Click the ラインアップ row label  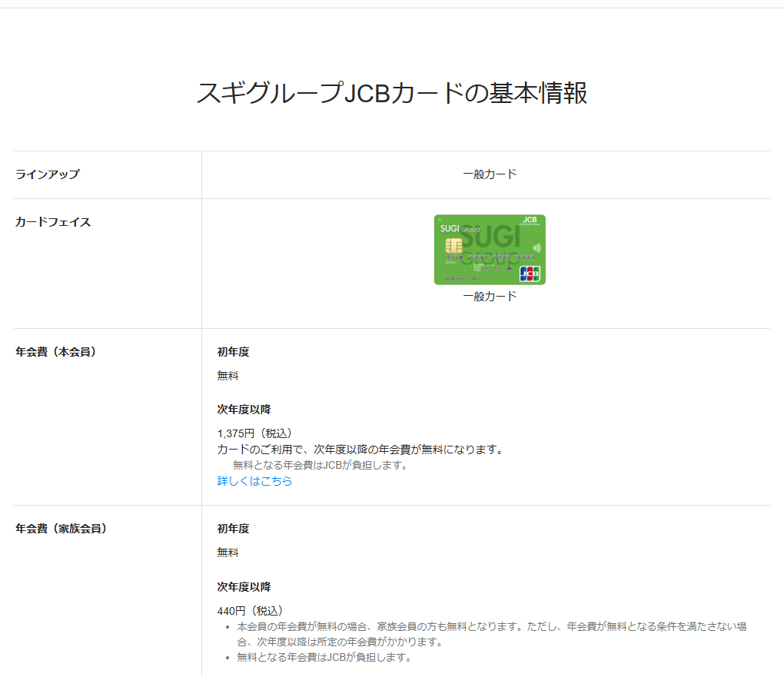point(48,174)
